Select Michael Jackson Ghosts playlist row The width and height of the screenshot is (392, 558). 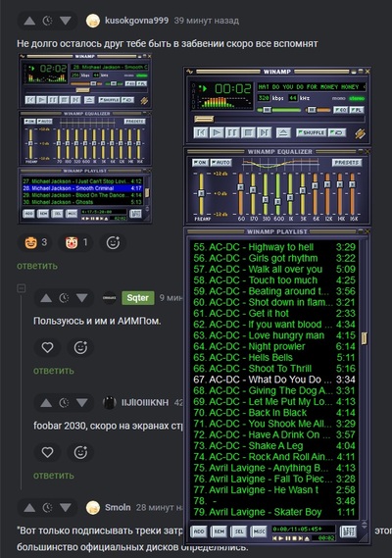click(x=82, y=202)
